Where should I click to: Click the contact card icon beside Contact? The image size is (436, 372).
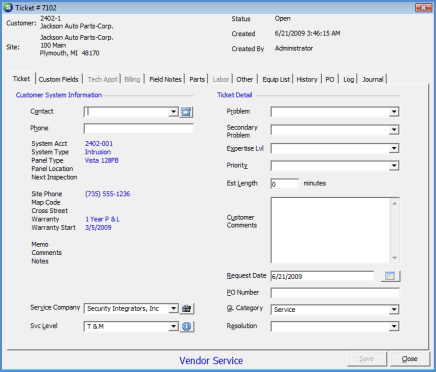186,112
